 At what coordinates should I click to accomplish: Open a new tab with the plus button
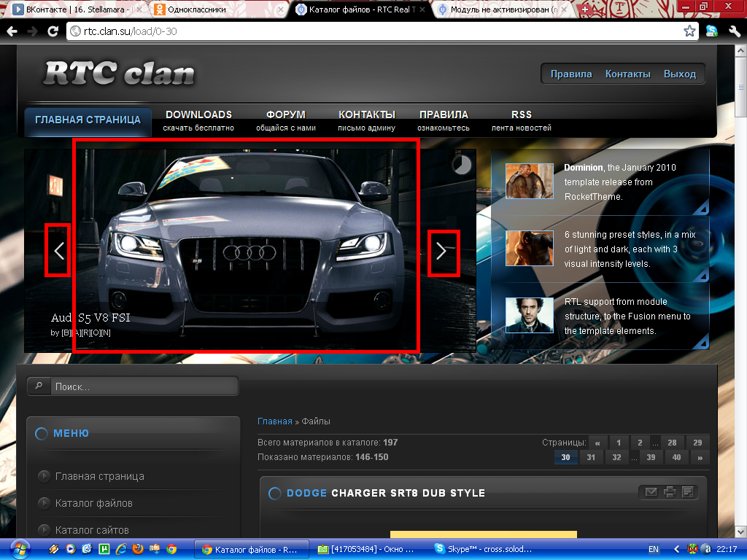[585, 9]
